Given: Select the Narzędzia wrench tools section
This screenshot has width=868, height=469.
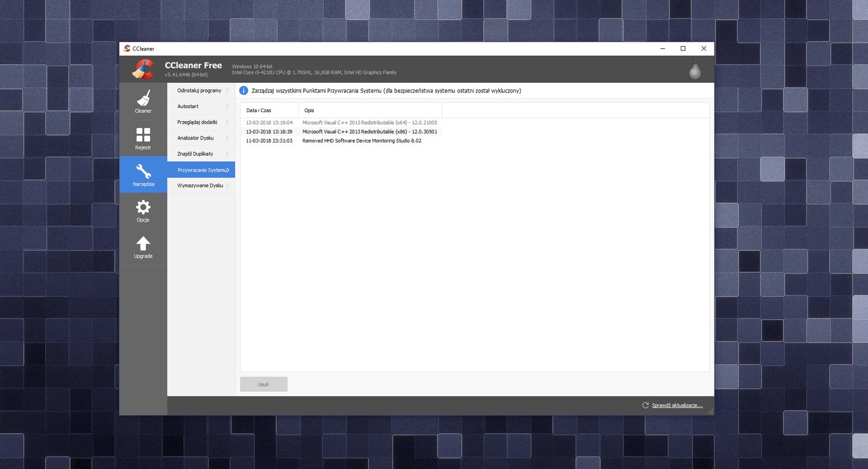Looking at the screenshot, I should (x=143, y=175).
